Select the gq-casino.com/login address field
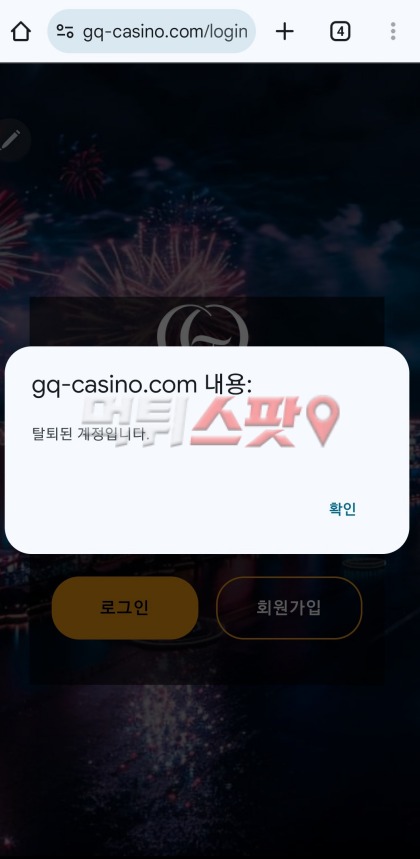 pyautogui.click(x=152, y=32)
